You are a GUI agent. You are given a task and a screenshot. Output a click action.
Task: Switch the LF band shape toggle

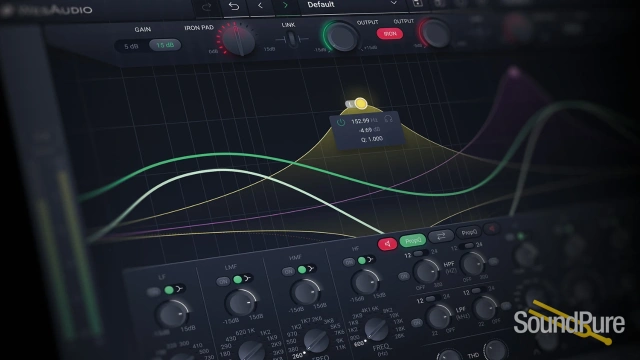click(174, 289)
